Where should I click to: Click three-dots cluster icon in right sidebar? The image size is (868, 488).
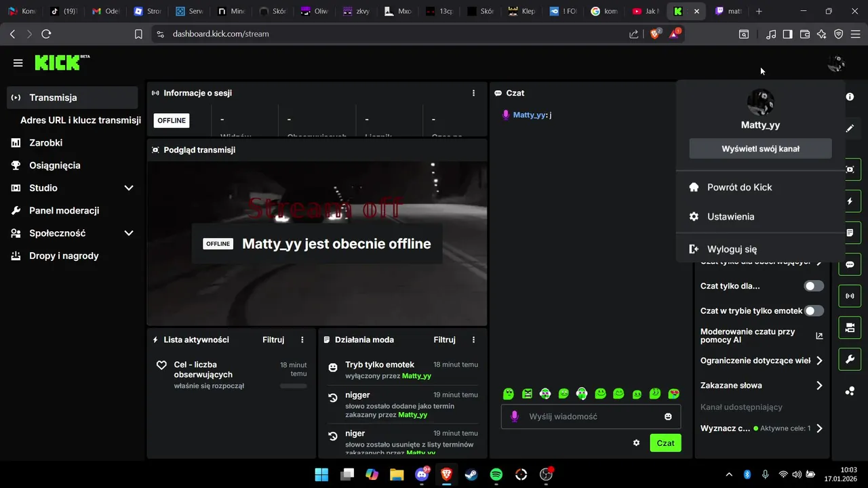850,391
